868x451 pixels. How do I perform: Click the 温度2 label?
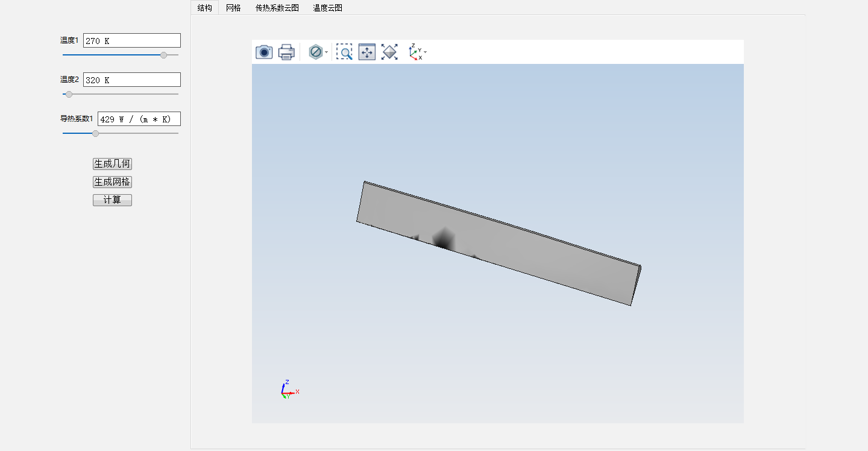click(x=69, y=80)
